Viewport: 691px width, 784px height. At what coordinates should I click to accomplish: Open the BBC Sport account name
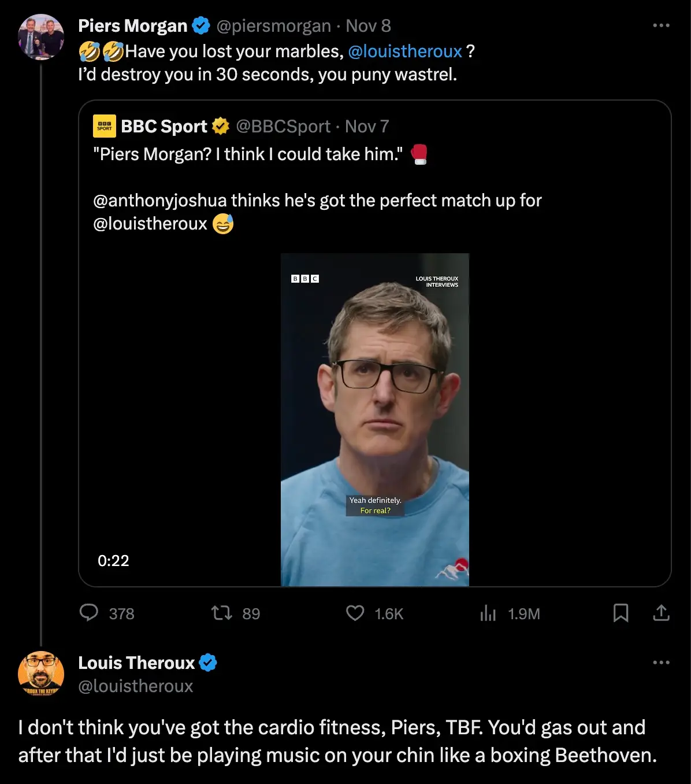point(164,127)
